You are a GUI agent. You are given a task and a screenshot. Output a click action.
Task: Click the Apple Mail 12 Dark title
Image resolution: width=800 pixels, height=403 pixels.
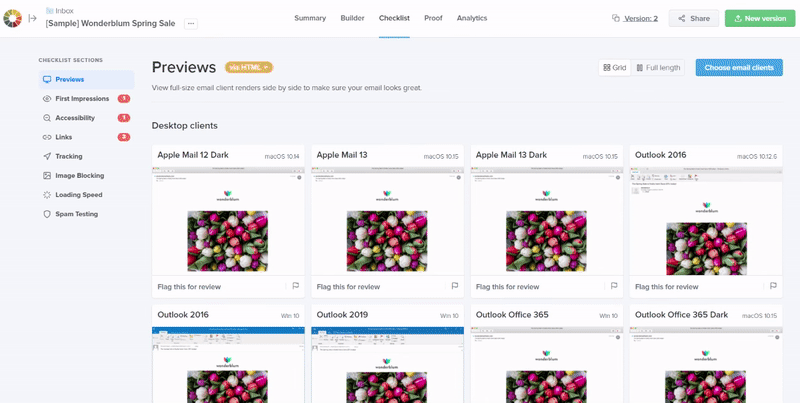pyautogui.click(x=193, y=155)
